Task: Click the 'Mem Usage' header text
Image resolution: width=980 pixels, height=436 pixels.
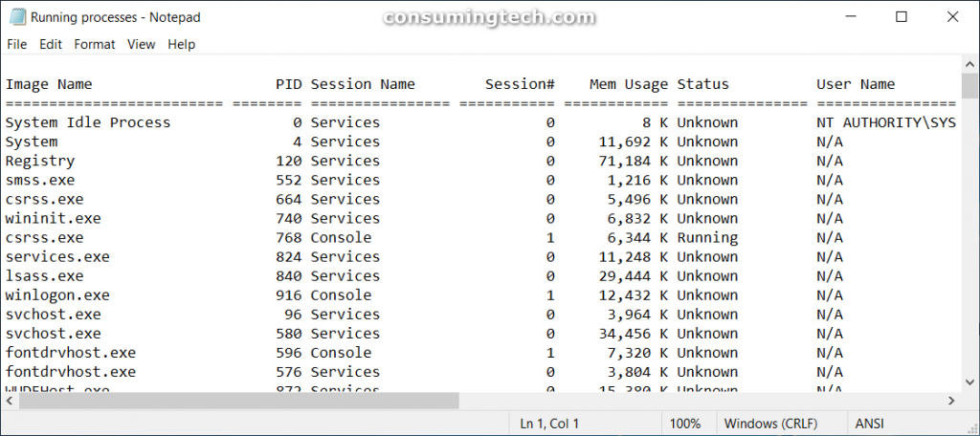Action: click(628, 84)
